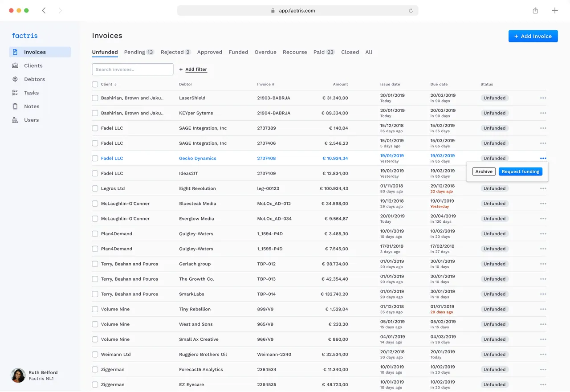
Task: Open row menu for Tiny Rebellion invoice
Action: point(543,309)
